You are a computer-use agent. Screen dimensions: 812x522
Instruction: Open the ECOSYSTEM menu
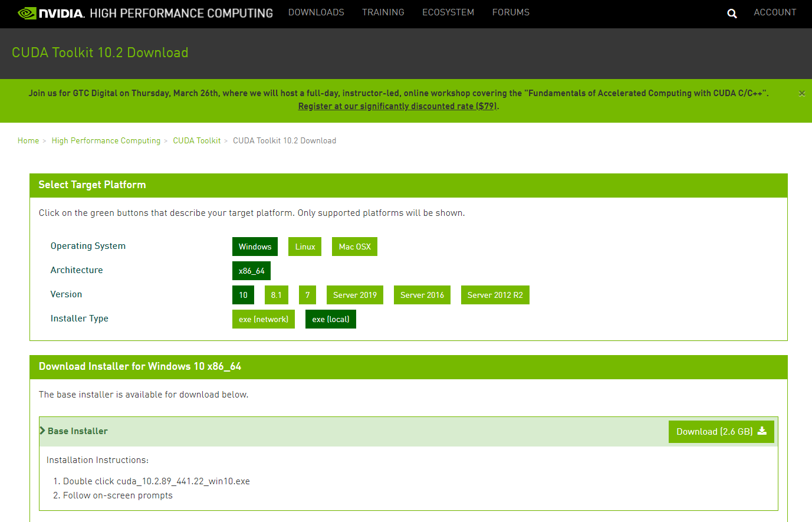point(448,12)
